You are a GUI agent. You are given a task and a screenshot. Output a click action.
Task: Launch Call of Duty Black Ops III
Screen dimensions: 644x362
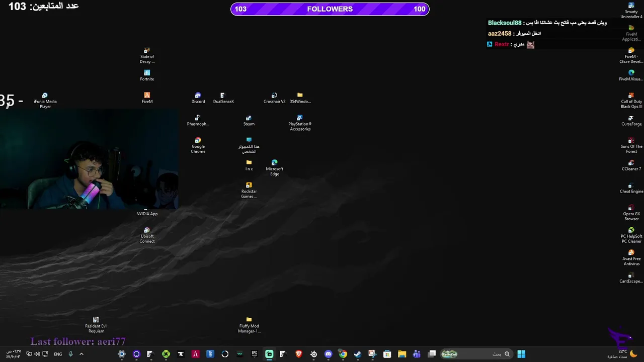click(x=631, y=101)
